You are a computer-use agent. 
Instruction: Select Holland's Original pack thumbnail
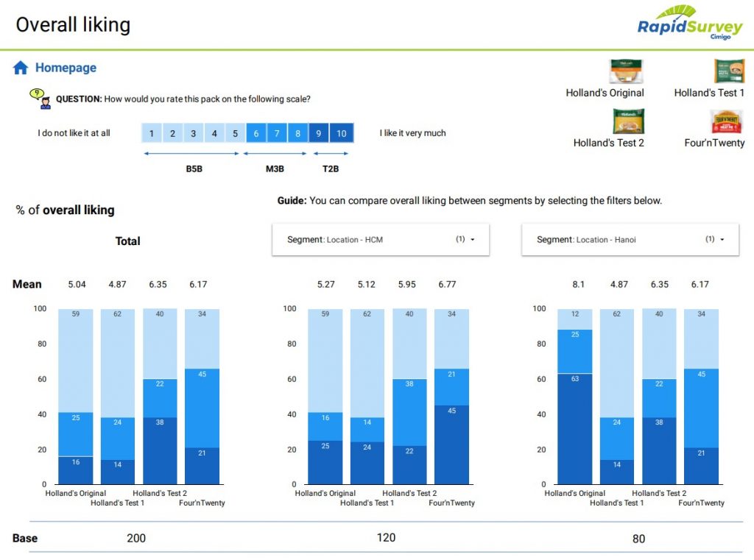tap(626, 71)
